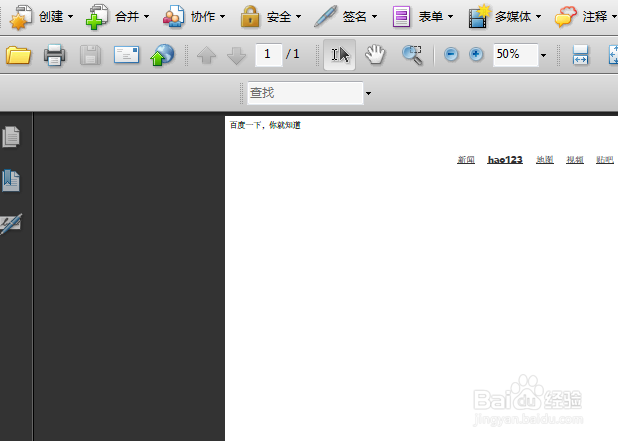Screen dimensions: 618x441
Task: Click the globe upload icon
Action: point(162,55)
